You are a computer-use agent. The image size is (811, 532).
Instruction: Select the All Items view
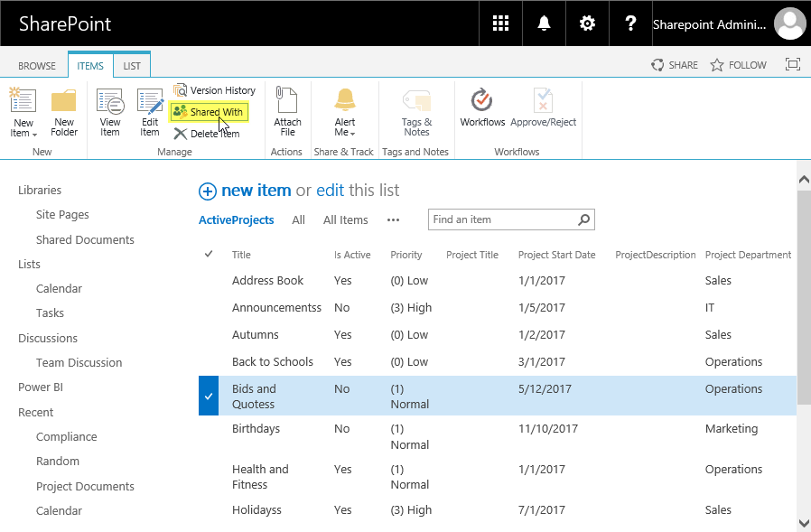pos(346,220)
